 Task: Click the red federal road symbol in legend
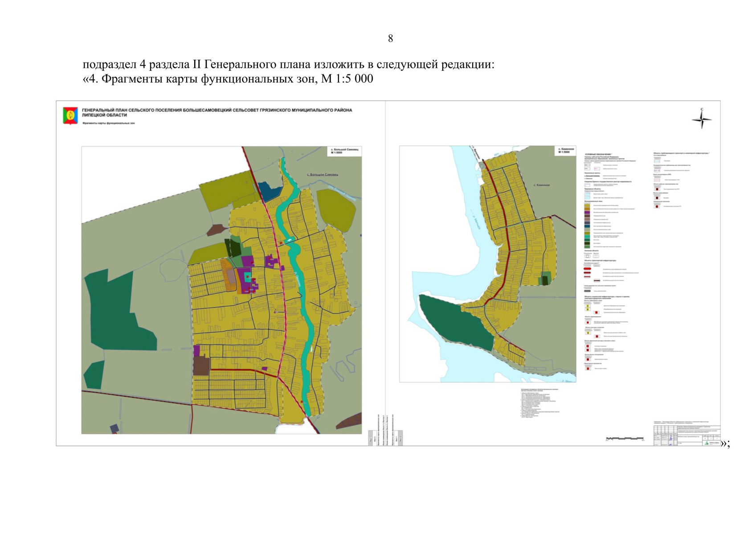point(587,269)
